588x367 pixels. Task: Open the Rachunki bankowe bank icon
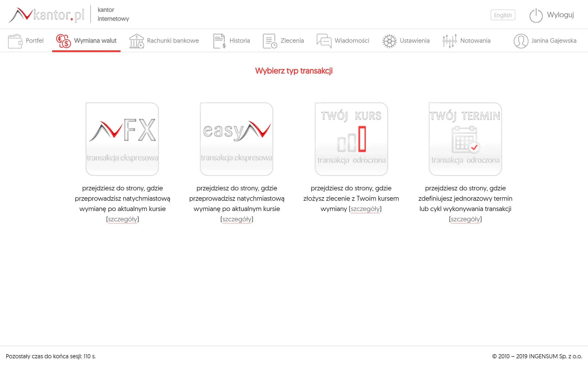click(x=137, y=40)
